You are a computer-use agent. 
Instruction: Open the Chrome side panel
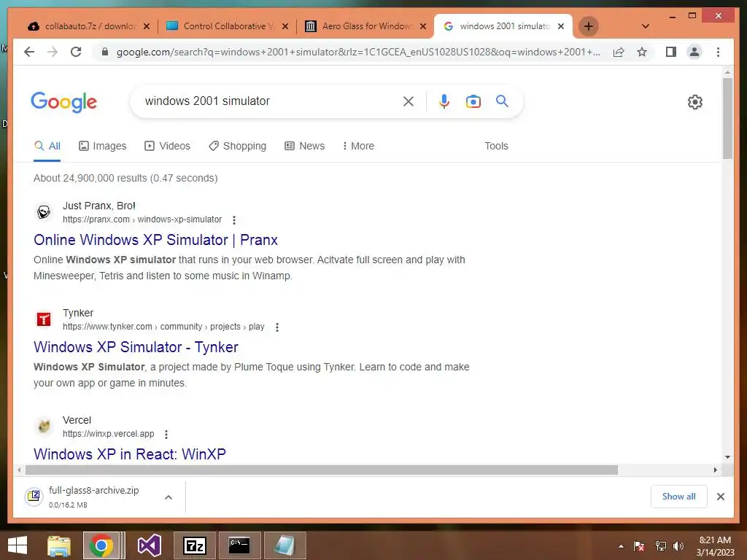click(x=671, y=52)
